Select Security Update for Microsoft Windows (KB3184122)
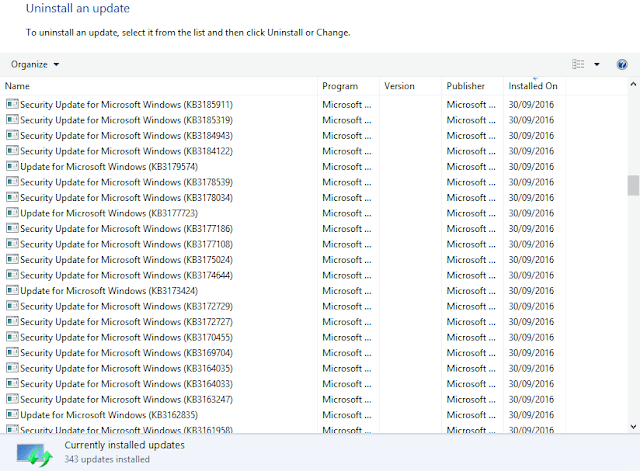640x471 pixels. tap(127, 151)
